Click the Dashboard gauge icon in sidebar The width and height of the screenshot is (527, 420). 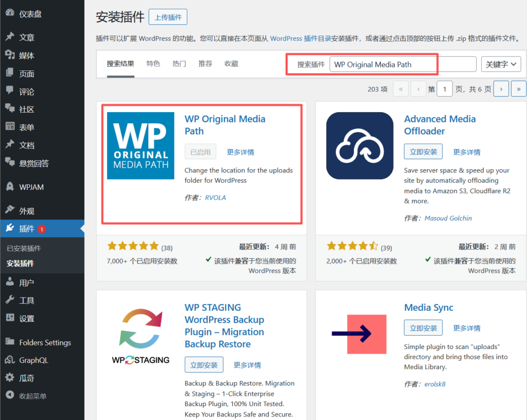coord(9,14)
